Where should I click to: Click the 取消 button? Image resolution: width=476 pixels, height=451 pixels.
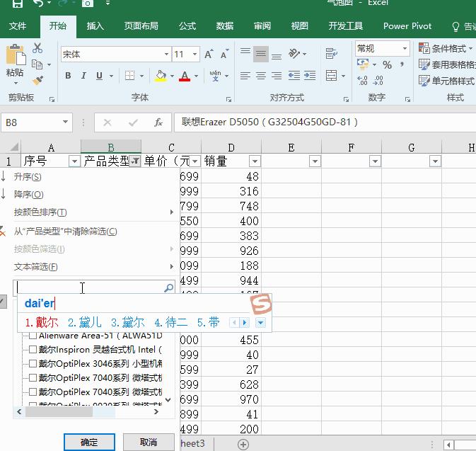(x=149, y=443)
